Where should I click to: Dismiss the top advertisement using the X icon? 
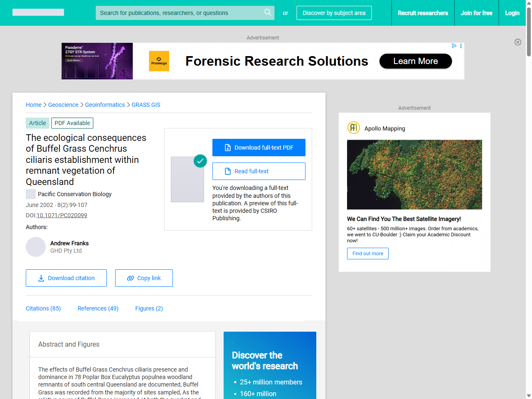coord(518,42)
